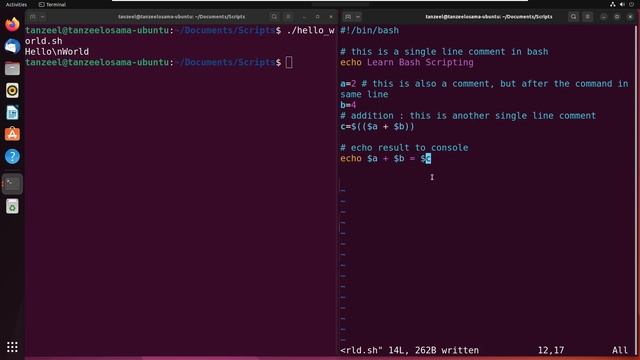Screen dimensions: 640x360
Task: Search in the left terminal window
Action: click(x=274, y=17)
